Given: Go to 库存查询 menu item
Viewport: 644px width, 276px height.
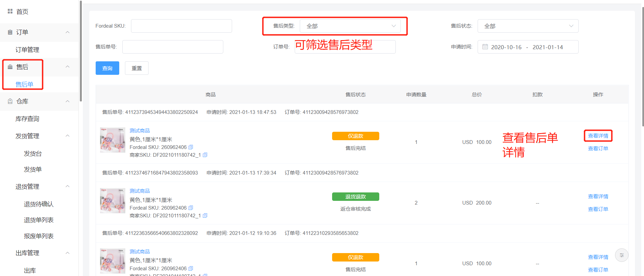Looking at the screenshot, I should point(27,119).
